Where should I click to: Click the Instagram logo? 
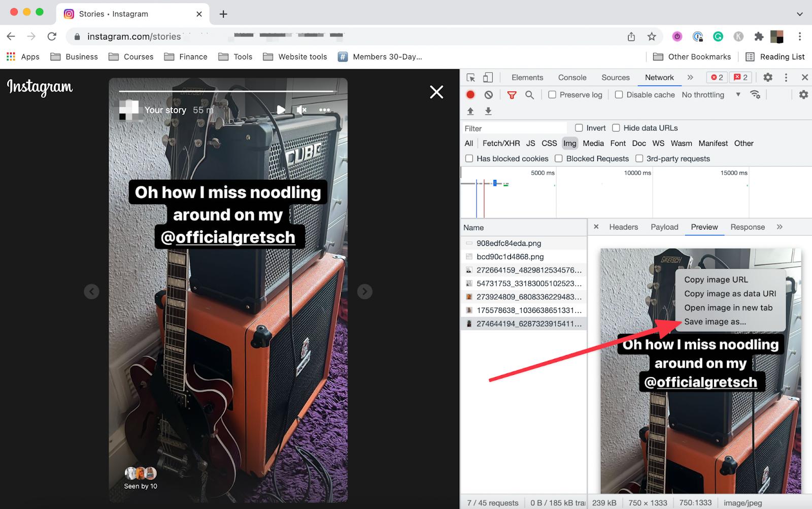tap(40, 87)
